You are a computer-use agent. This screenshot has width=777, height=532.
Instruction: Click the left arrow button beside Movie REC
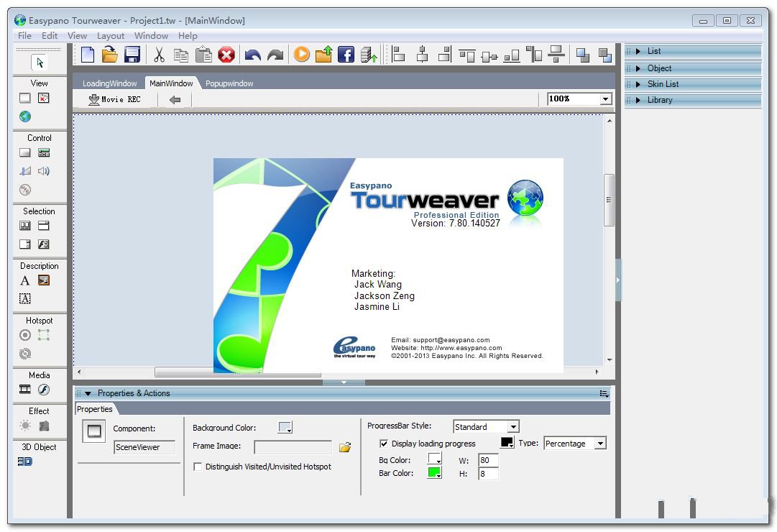click(x=175, y=100)
